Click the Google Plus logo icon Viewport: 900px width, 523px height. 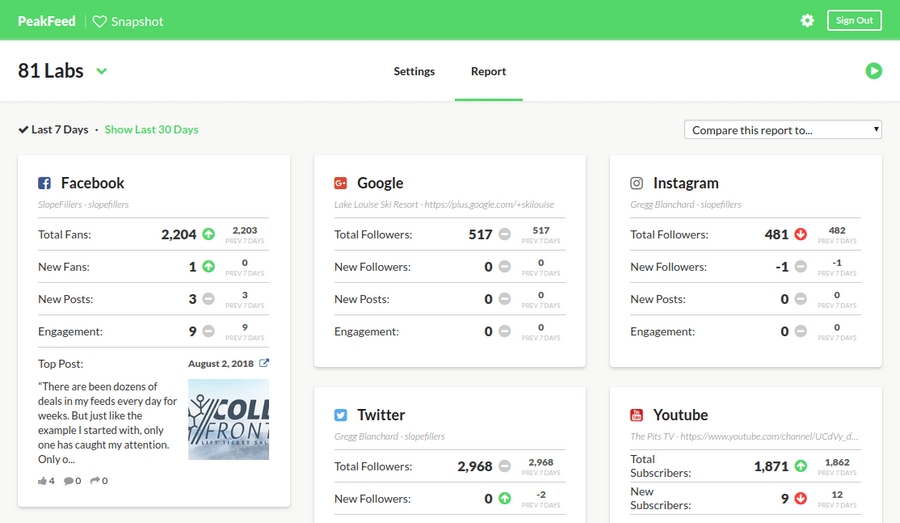pos(340,183)
